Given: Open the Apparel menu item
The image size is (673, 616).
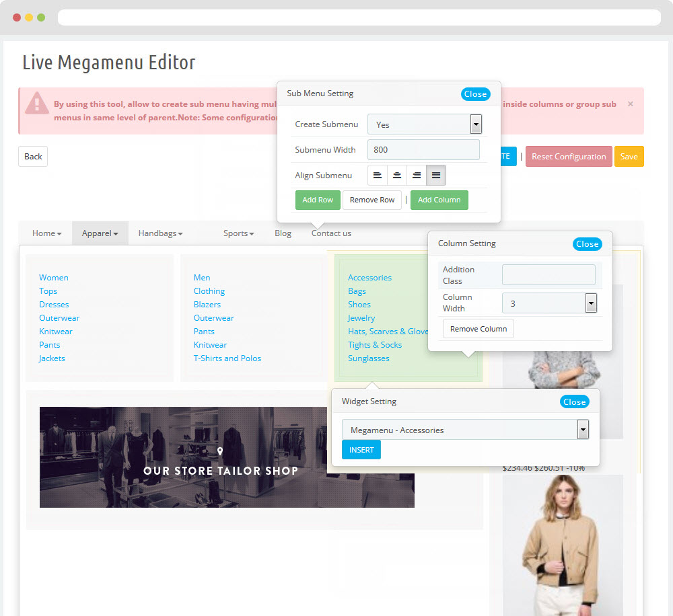Looking at the screenshot, I should click(100, 233).
